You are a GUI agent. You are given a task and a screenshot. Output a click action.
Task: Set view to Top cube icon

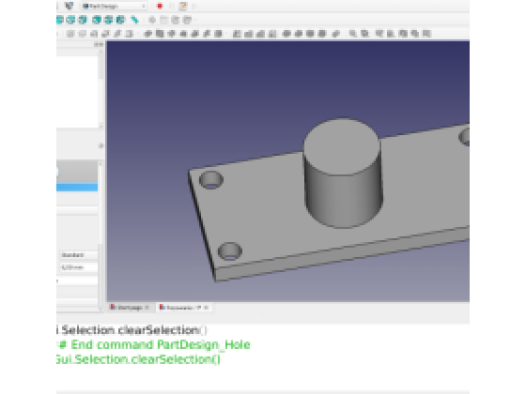tap(71, 20)
